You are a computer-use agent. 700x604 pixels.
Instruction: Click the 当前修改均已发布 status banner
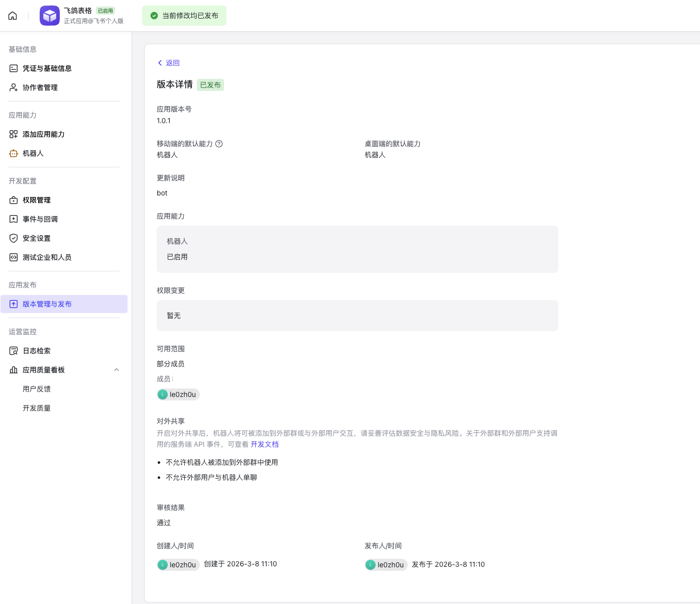(184, 16)
